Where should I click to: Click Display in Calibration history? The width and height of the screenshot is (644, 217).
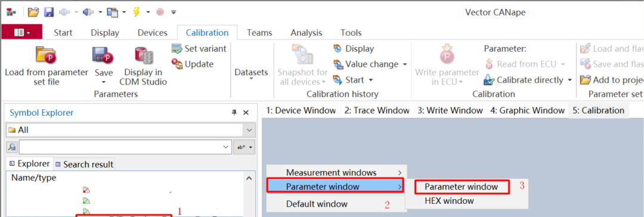tap(353, 48)
